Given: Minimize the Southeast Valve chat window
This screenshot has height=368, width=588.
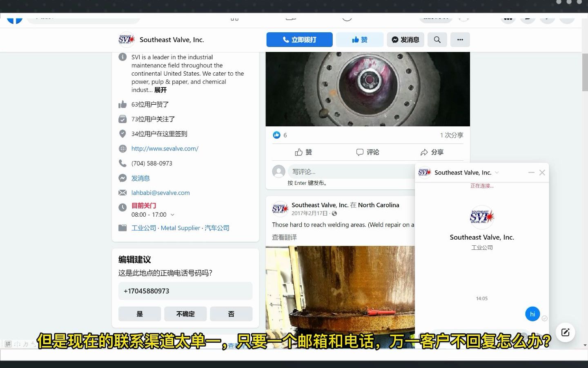Looking at the screenshot, I should [x=531, y=173].
